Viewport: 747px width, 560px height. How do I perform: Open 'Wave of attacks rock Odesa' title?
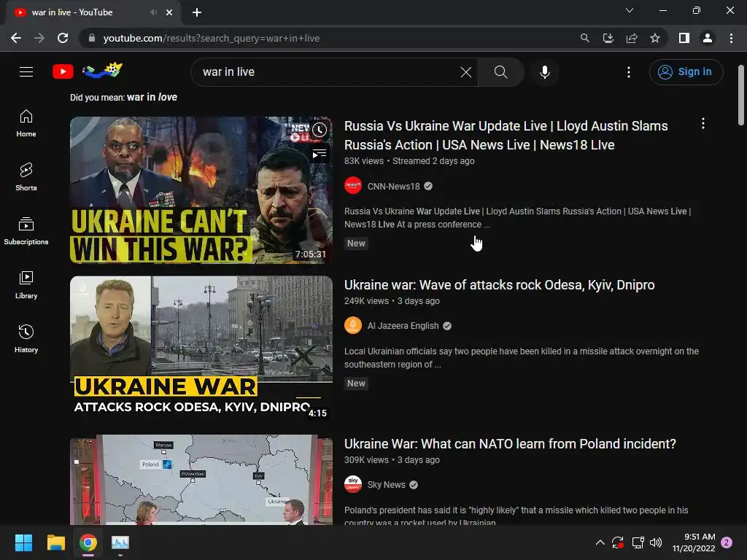(x=499, y=285)
